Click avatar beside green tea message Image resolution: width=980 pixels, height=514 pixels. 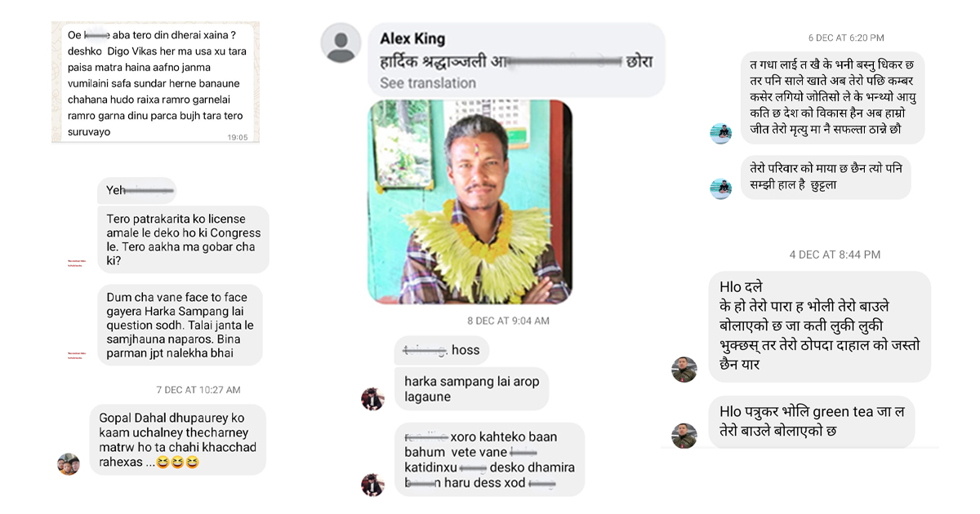(684, 436)
